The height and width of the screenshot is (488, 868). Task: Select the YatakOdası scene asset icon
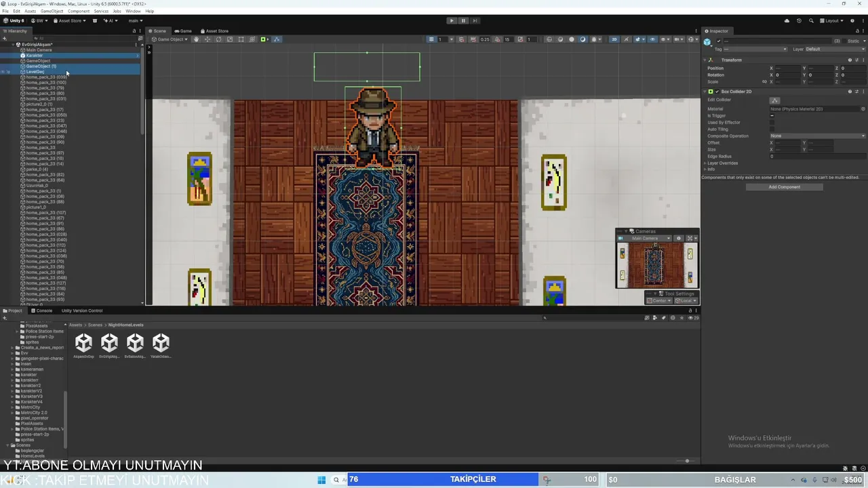tap(161, 342)
